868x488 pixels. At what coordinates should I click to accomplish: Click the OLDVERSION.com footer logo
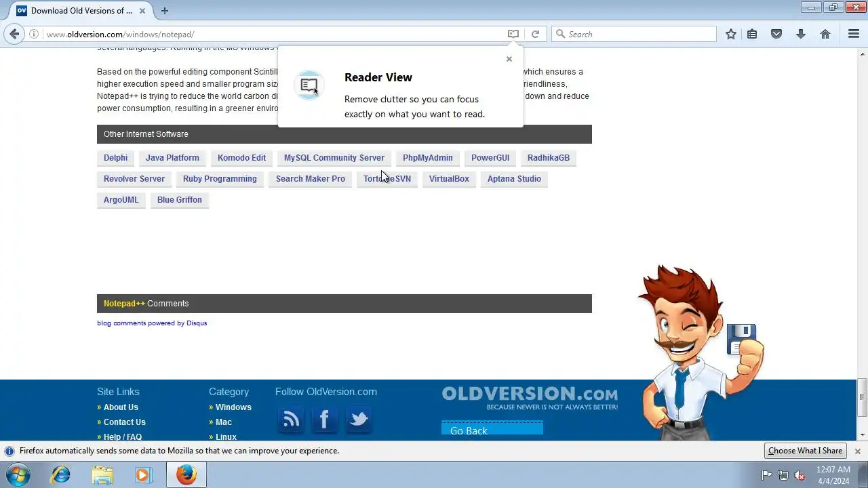[530, 397]
